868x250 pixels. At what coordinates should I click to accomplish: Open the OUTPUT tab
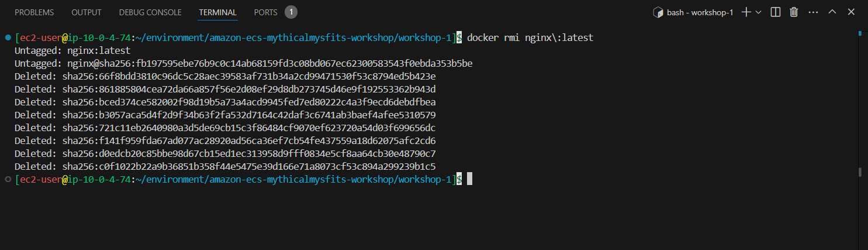coord(87,12)
